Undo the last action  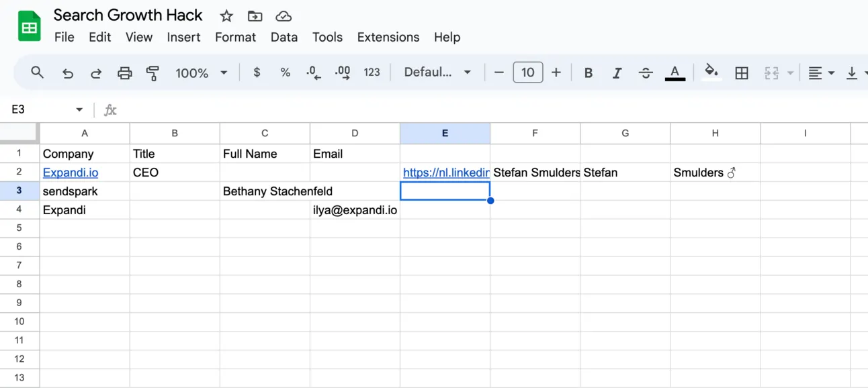click(x=68, y=73)
